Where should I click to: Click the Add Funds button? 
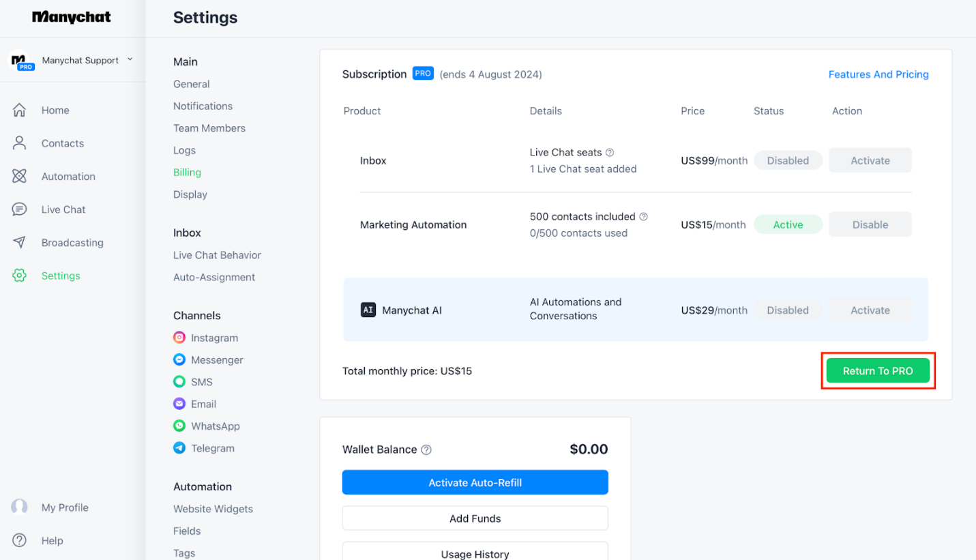475,518
